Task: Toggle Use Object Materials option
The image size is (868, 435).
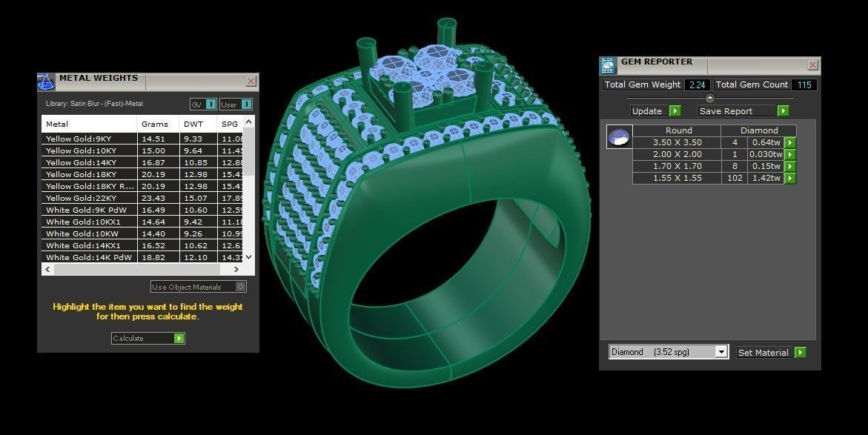Action: pos(240,287)
